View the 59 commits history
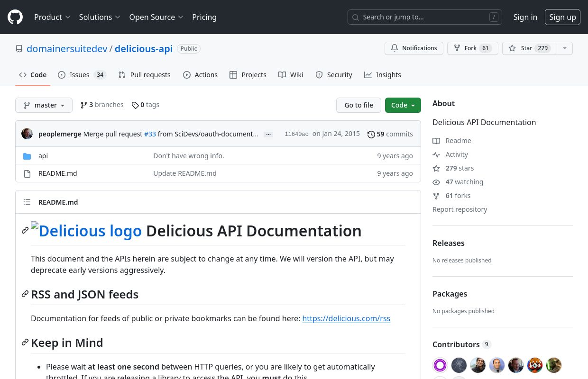Screen dimensions: 588x379 tap(390, 134)
